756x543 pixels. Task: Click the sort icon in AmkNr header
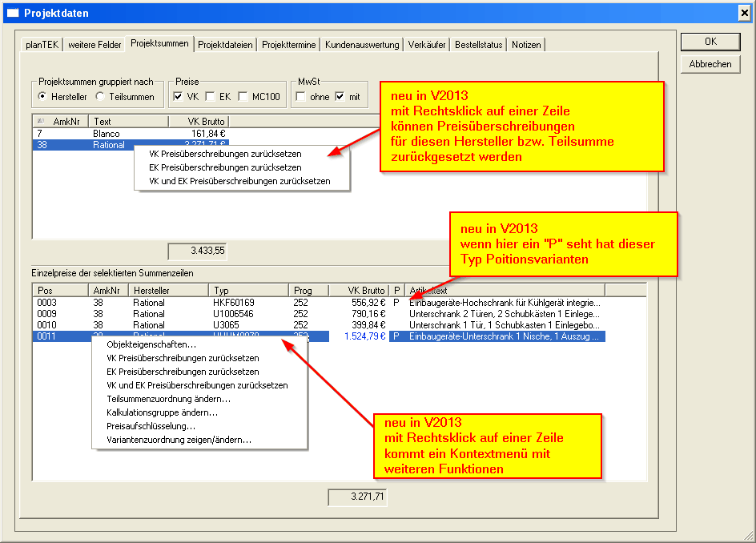(41, 121)
